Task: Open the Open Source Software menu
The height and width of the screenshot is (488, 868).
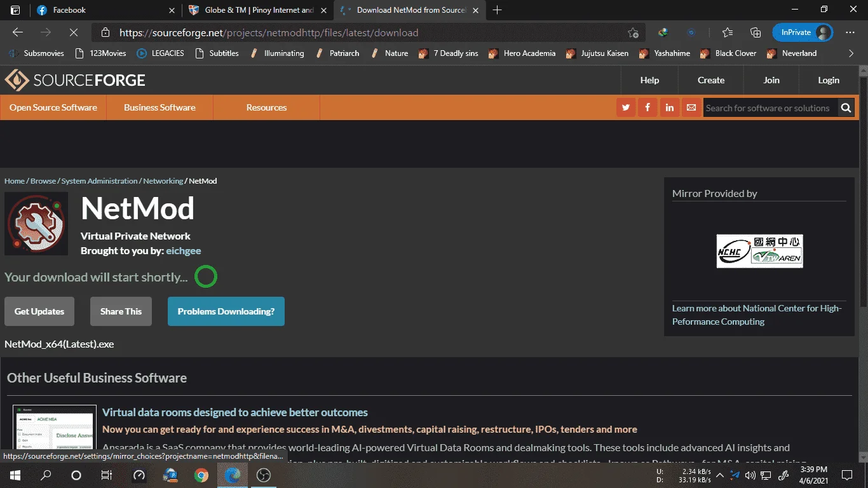Action: 53,107
